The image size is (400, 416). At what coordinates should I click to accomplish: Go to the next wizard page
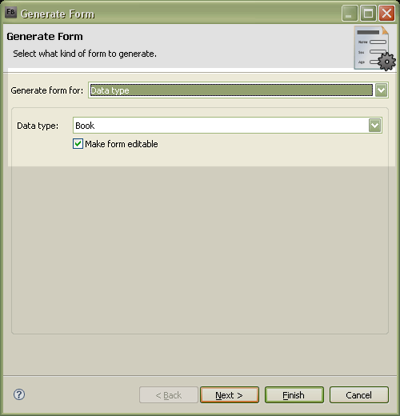coord(229,395)
